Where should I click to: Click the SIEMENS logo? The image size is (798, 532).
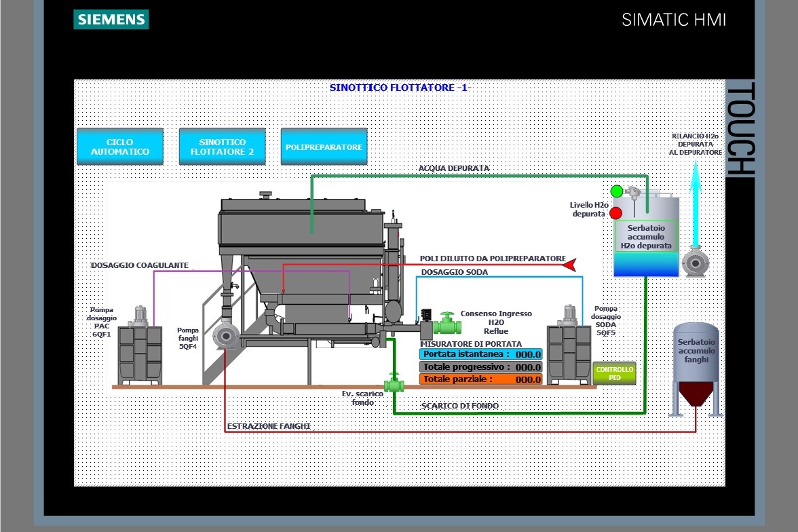pyautogui.click(x=111, y=20)
